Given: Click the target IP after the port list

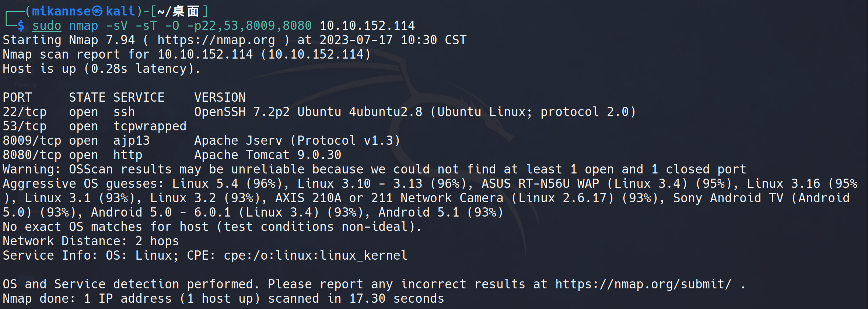Looking at the screenshot, I should tap(367, 26).
